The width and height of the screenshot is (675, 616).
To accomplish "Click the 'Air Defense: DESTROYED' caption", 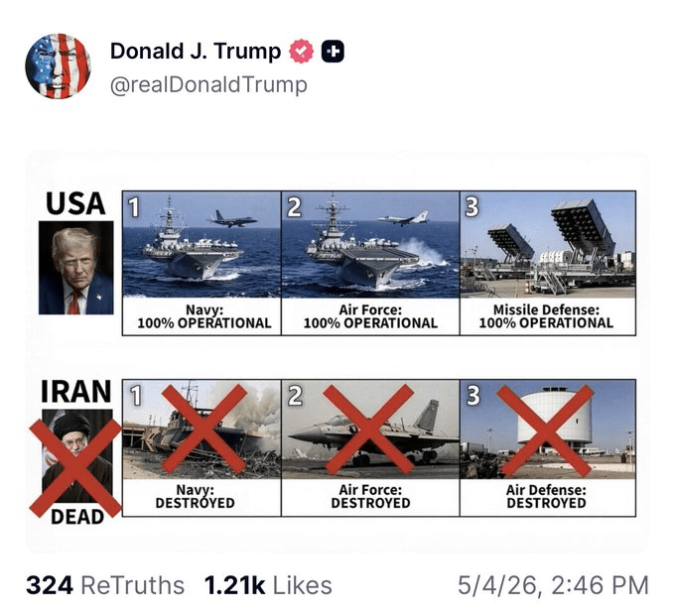I will 546,496.
